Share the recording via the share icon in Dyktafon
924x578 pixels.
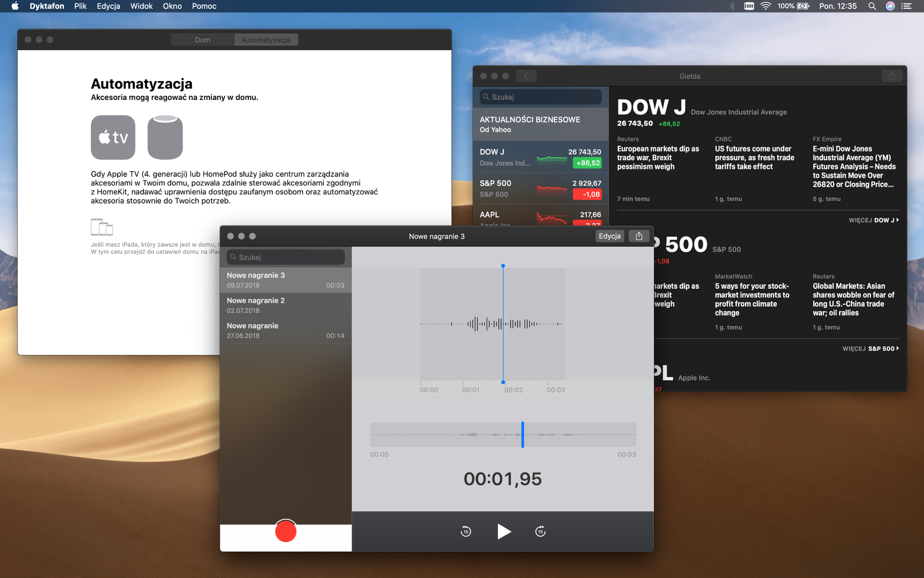(639, 236)
